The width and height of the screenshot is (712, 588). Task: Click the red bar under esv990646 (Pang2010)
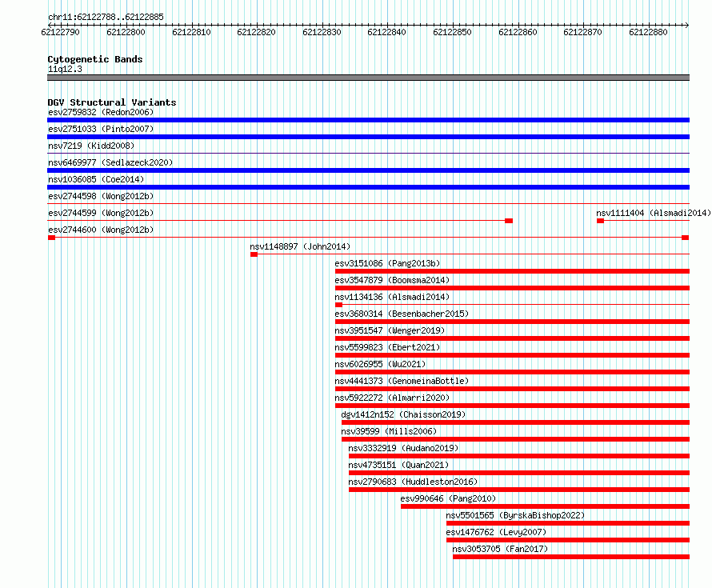pyautogui.click(x=545, y=506)
